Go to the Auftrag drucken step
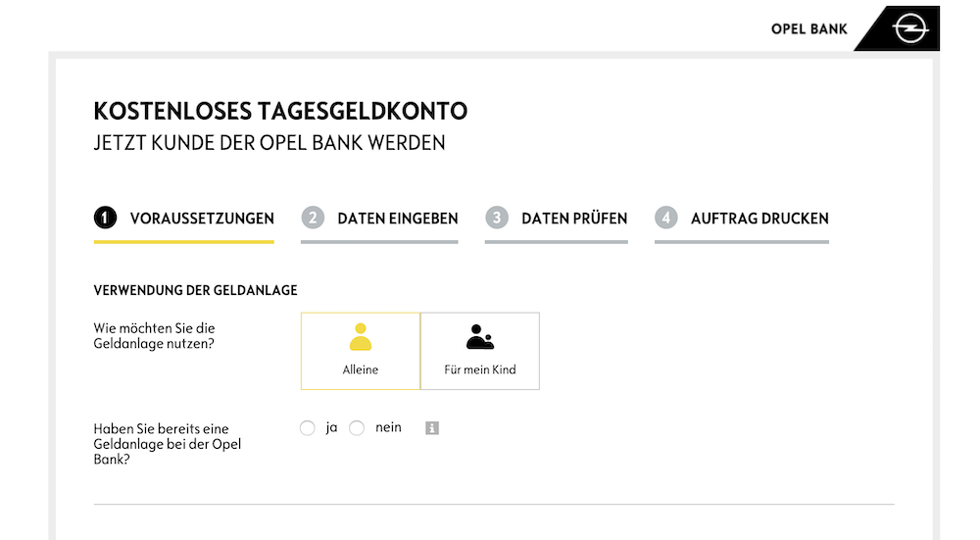The height and width of the screenshot is (540, 980). [x=742, y=223]
